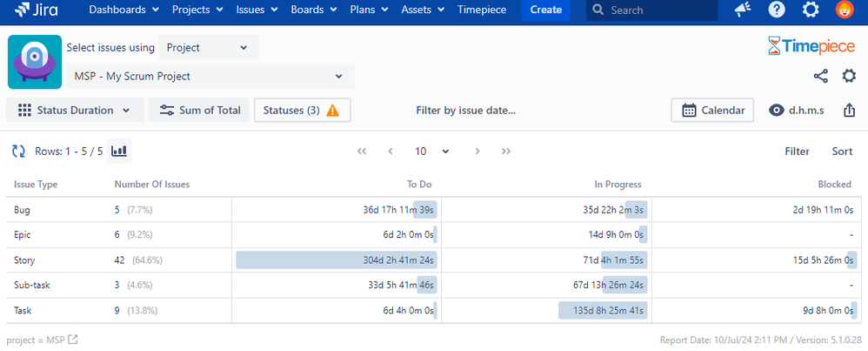868x351 pixels.
Task: Open the Jira help icon
Action: tap(777, 10)
